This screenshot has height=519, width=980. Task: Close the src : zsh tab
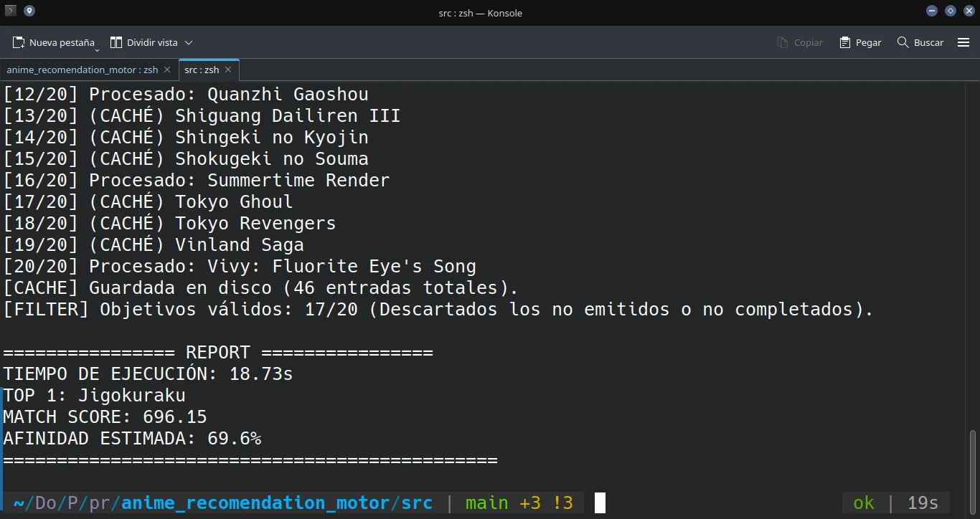pos(228,70)
